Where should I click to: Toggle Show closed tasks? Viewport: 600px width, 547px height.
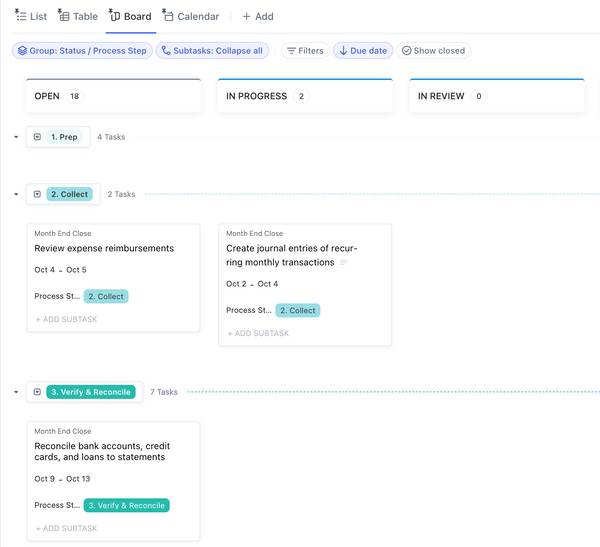(433, 50)
